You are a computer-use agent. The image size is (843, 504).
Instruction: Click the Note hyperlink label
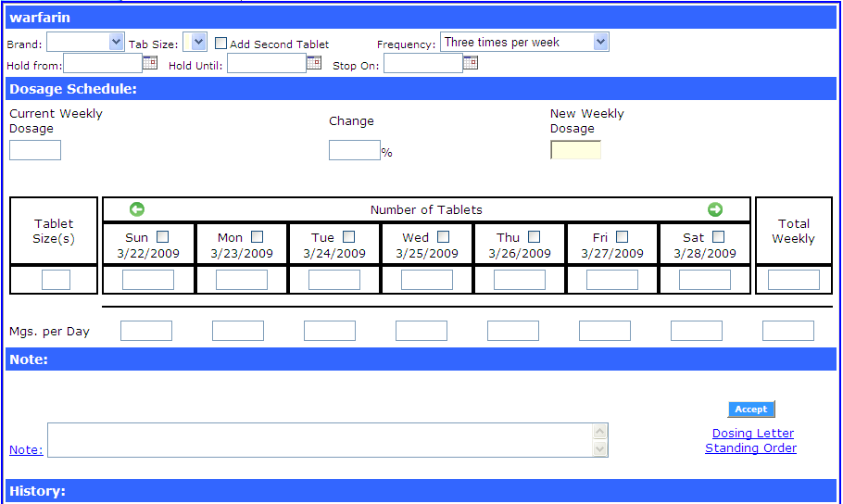26,450
